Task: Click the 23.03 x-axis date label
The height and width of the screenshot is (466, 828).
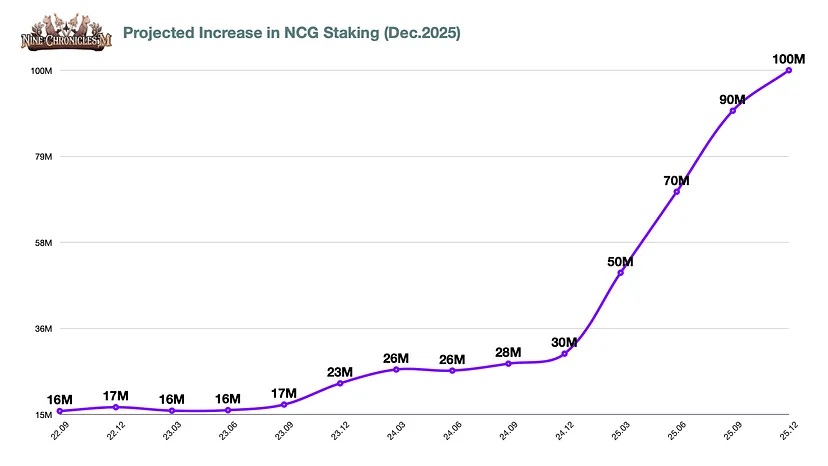Action: click(x=172, y=431)
